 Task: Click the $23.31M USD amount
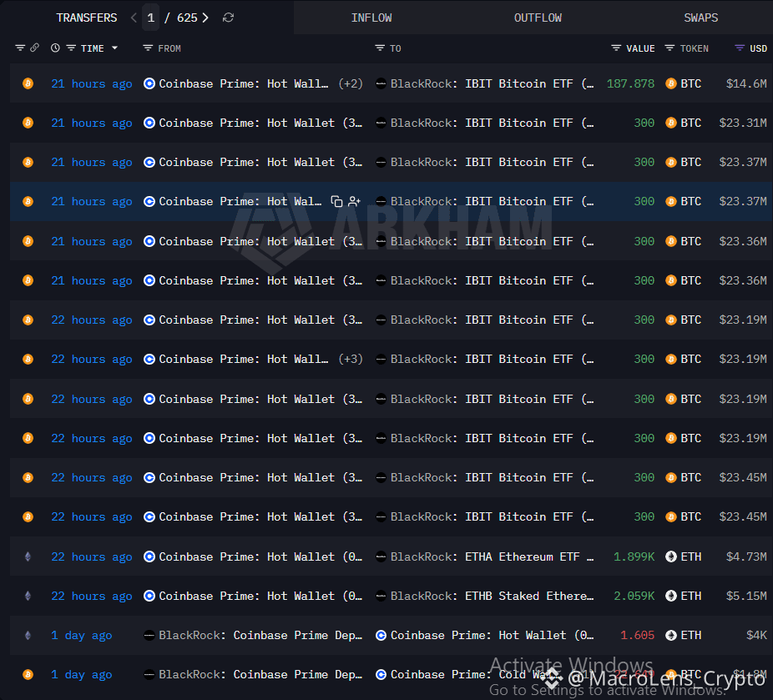pos(743,123)
